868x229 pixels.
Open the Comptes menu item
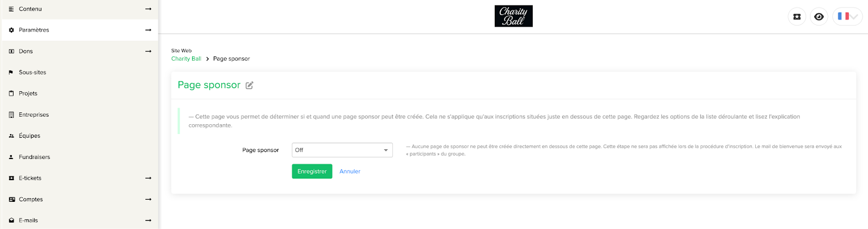(80, 200)
